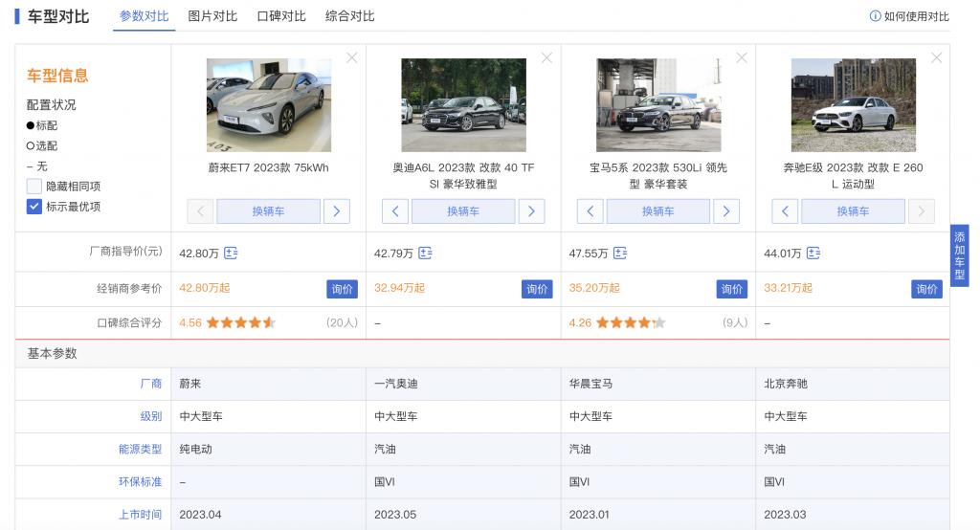The height and width of the screenshot is (530, 980).
Task: Open 换辆车 selector for 奔驰E级
Action: click(x=853, y=211)
